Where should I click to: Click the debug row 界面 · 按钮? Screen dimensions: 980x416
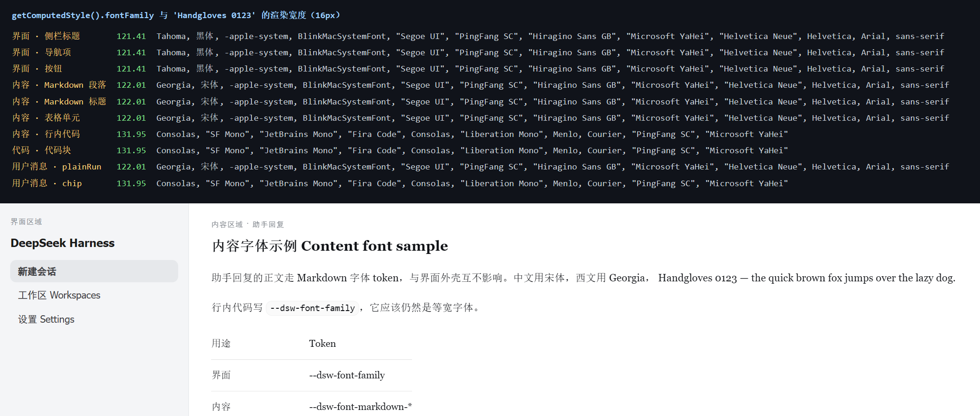tap(478, 69)
